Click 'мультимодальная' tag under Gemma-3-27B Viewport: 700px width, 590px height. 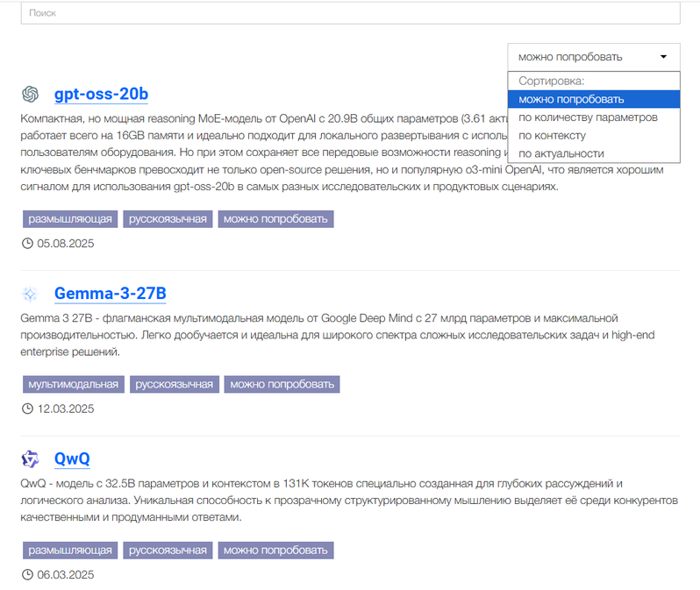73,384
